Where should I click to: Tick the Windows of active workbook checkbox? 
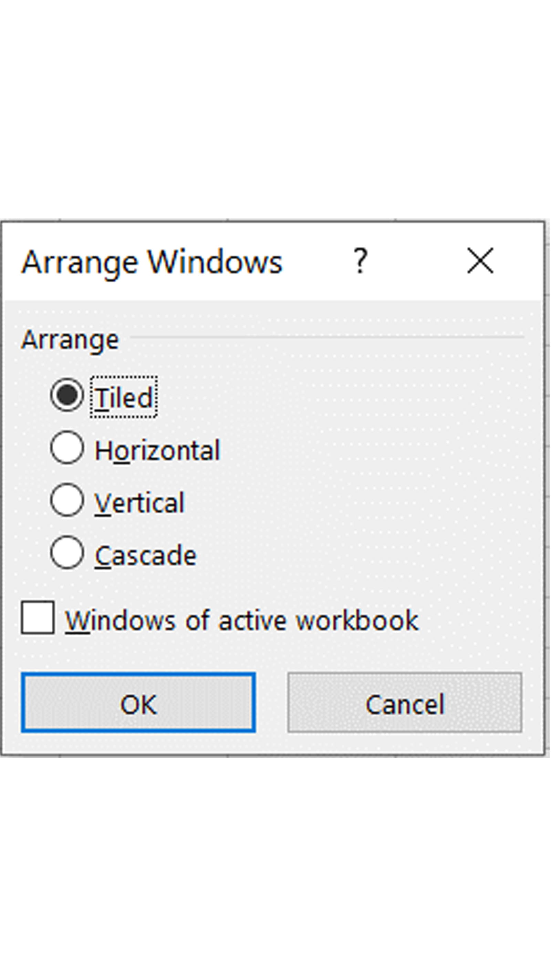click(x=37, y=618)
